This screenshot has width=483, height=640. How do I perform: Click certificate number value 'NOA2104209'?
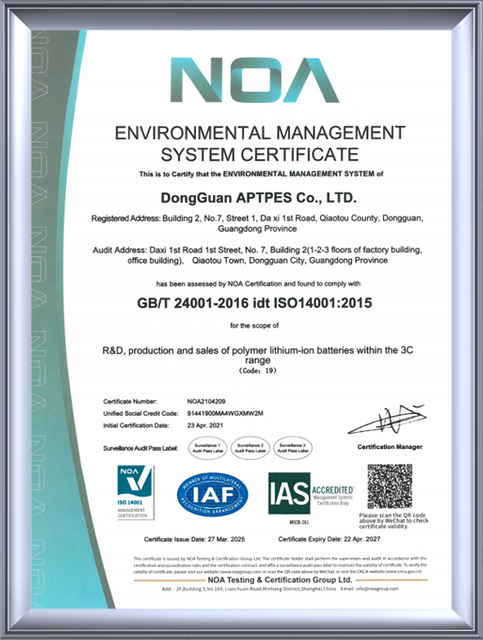tap(206, 402)
